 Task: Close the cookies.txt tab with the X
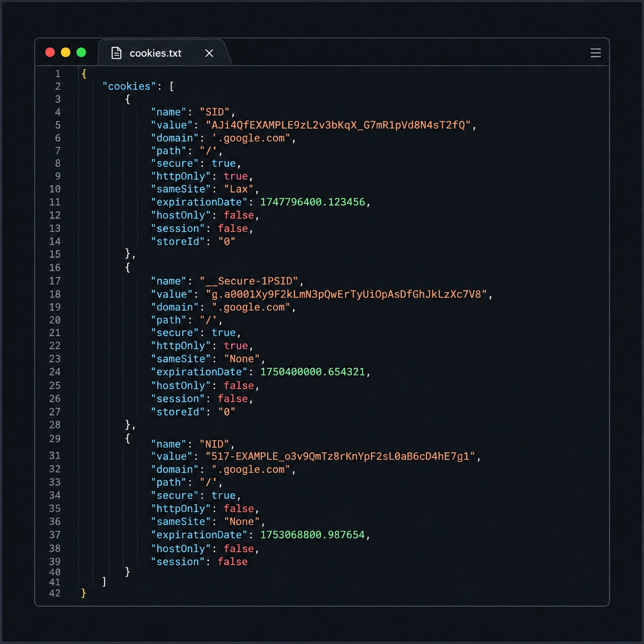point(209,53)
